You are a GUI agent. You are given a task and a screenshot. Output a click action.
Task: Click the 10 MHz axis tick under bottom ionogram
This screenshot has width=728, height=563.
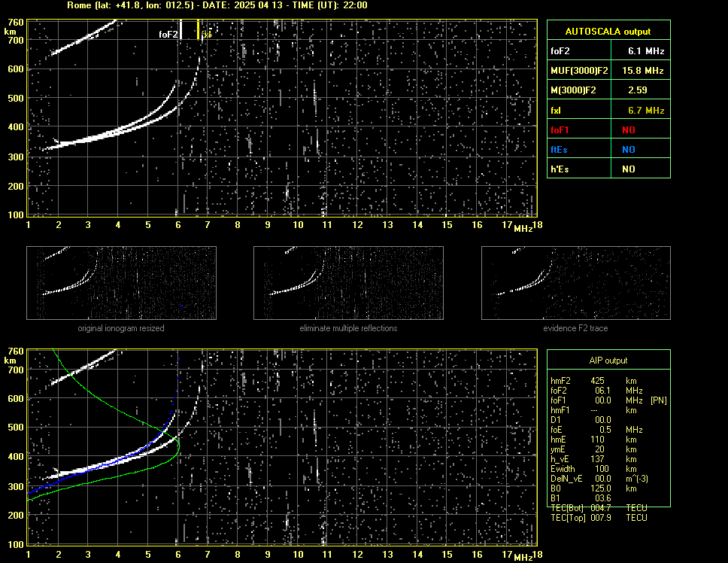(298, 554)
